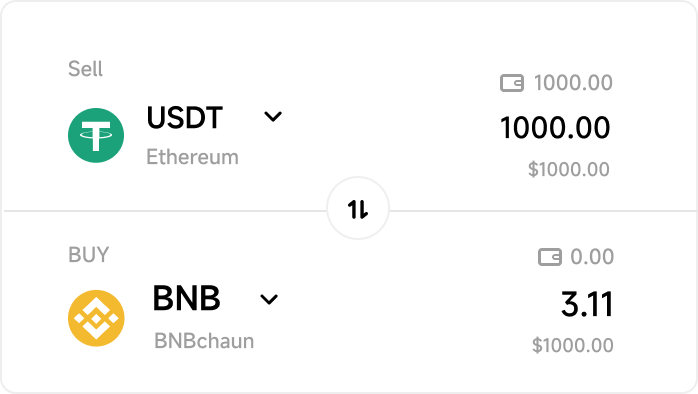This screenshot has height=394, width=698.
Task: Expand the BNB token dropdown chevron
Action: [269, 300]
